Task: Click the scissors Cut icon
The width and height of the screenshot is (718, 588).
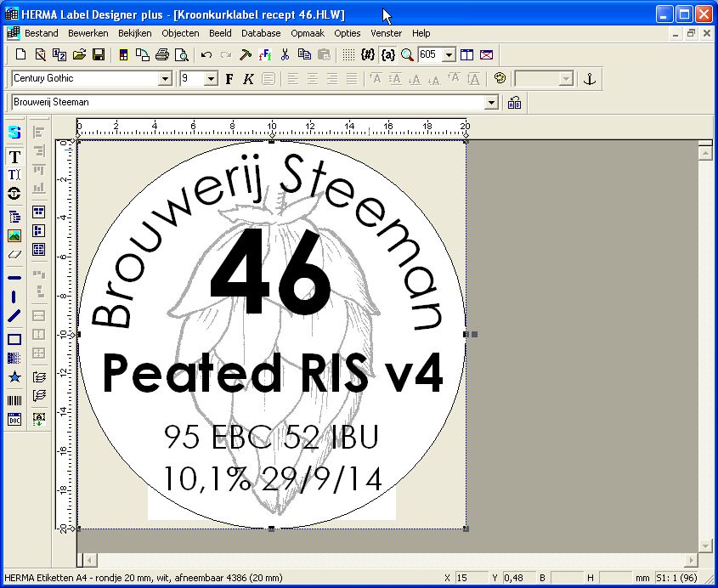Action: [285, 55]
